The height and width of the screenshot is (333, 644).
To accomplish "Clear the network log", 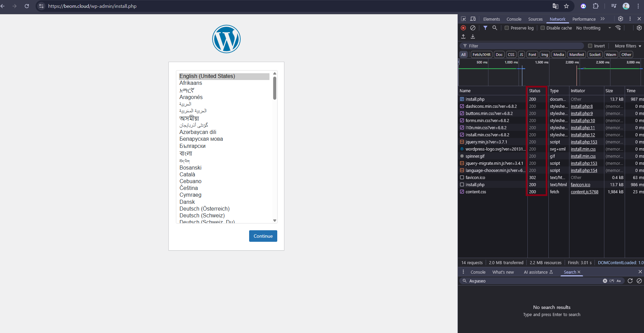I will [473, 28].
